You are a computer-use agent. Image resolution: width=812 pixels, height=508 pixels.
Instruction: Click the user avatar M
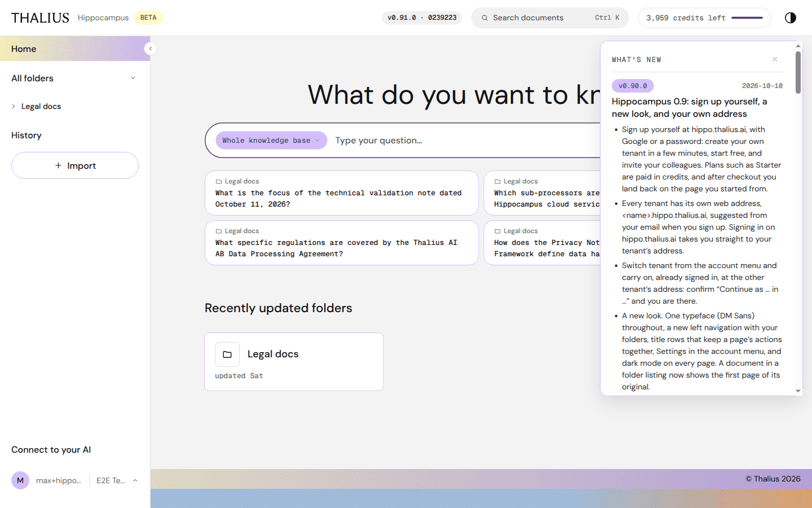(20, 480)
